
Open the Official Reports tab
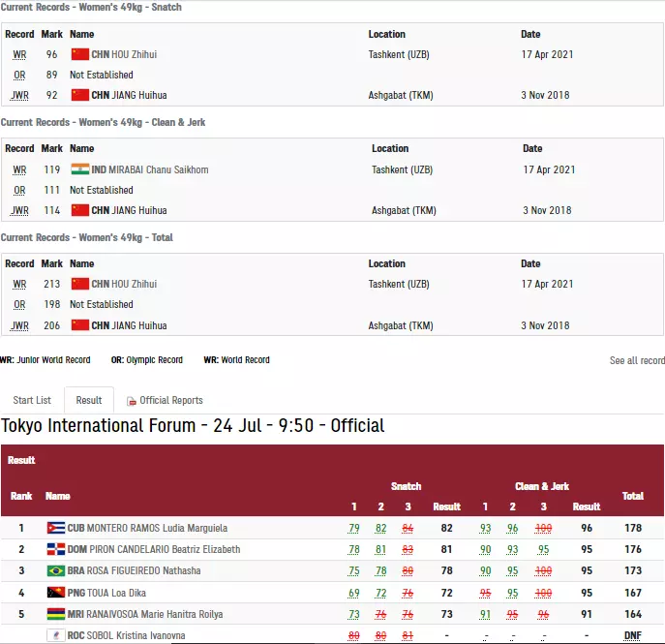click(165, 400)
